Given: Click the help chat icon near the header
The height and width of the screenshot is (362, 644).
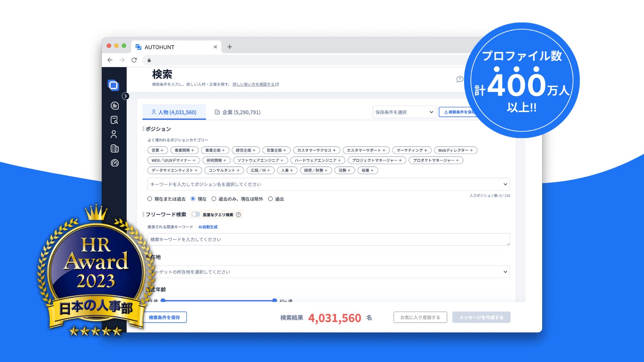Looking at the screenshot, I should 460,79.
